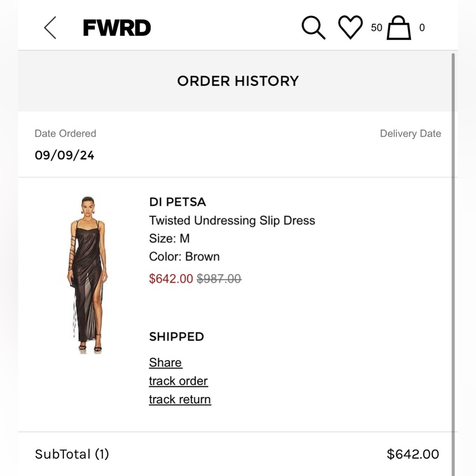Click the bag item count showing 0

coord(422,29)
